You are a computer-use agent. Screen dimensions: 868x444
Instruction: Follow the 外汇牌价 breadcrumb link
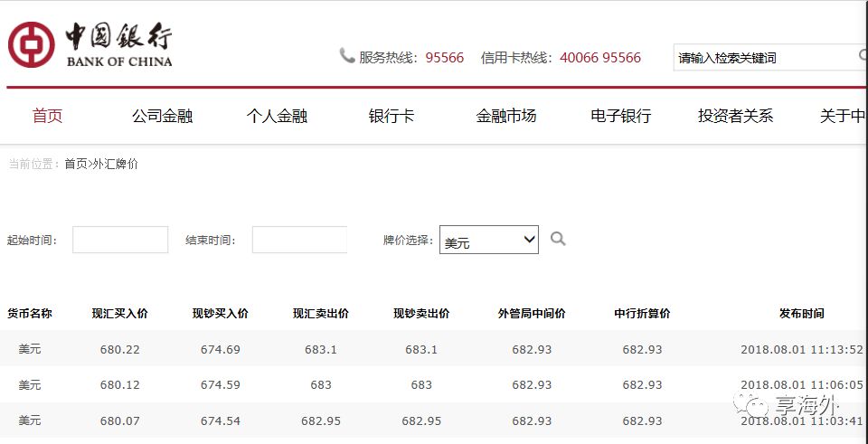tap(115, 164)
